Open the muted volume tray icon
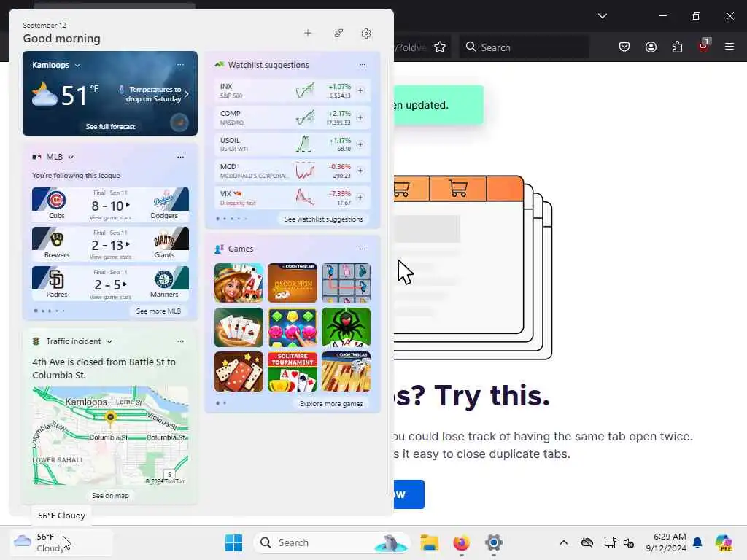The image size is (747, 560). click(x=628, y=542)
